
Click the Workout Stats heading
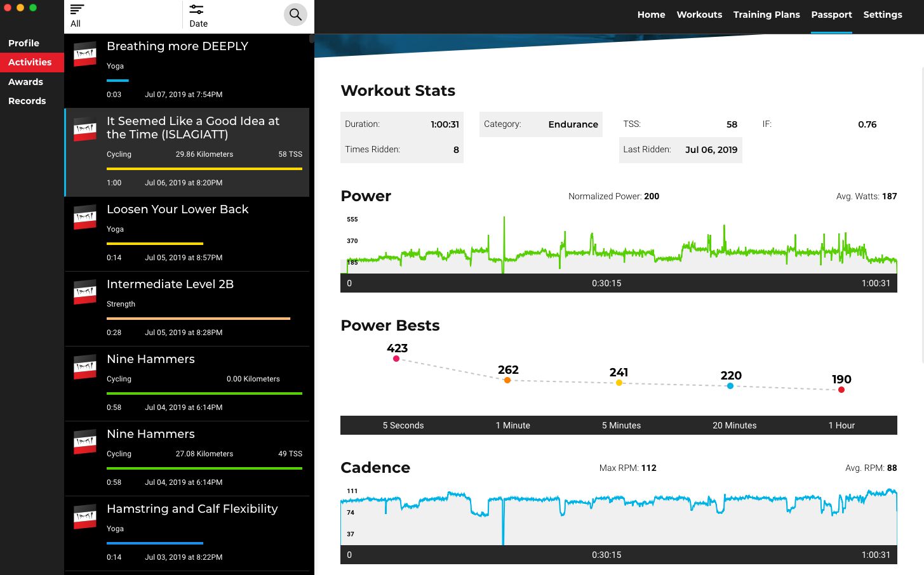(398, 91)
